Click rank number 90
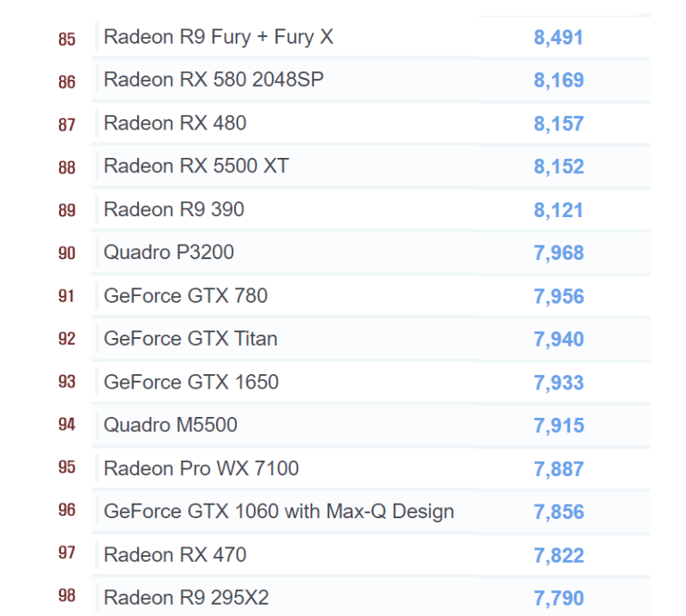The image size is (686, 616). (67, 253)
